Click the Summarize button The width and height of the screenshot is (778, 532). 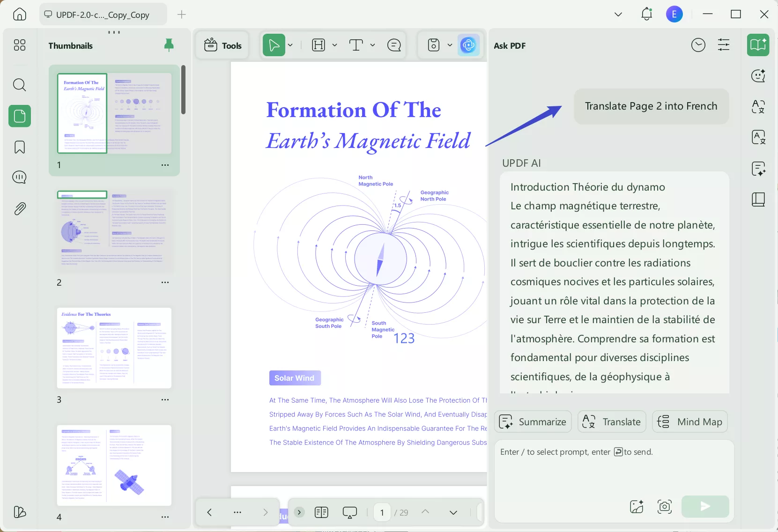(x=533, y=421)
